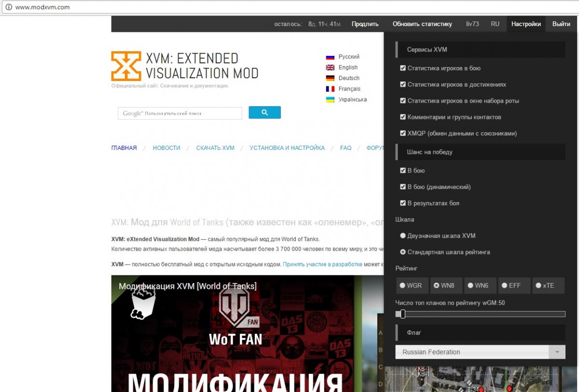
Task: Switch site language to Deutsch
Action: point(349,78)
